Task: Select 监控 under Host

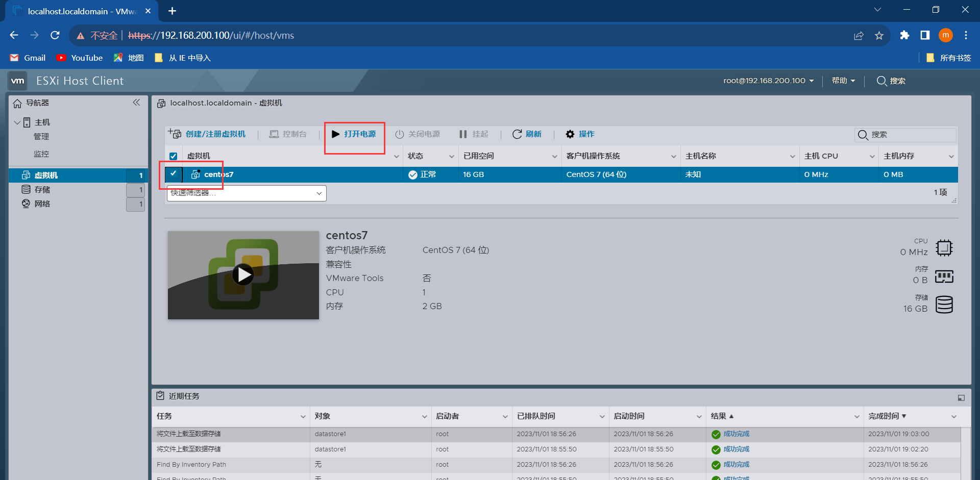Action: [x=41, y=154]
